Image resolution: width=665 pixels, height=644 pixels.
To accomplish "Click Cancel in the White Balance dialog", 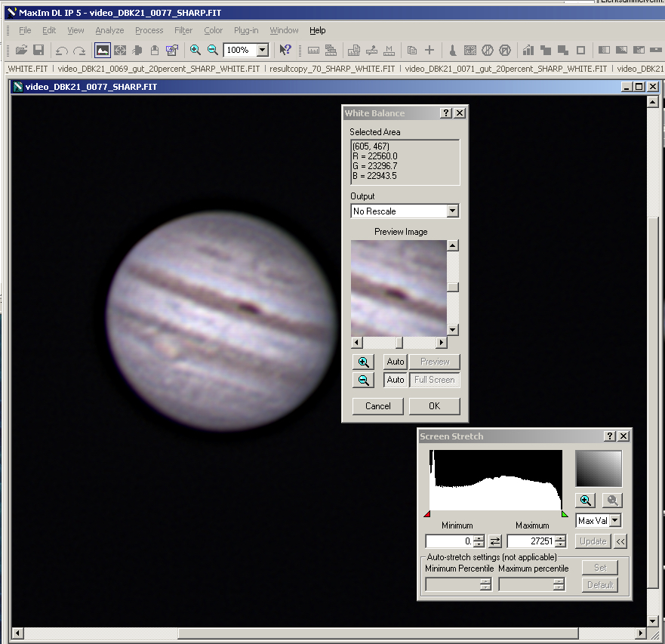I will point(378,406).
